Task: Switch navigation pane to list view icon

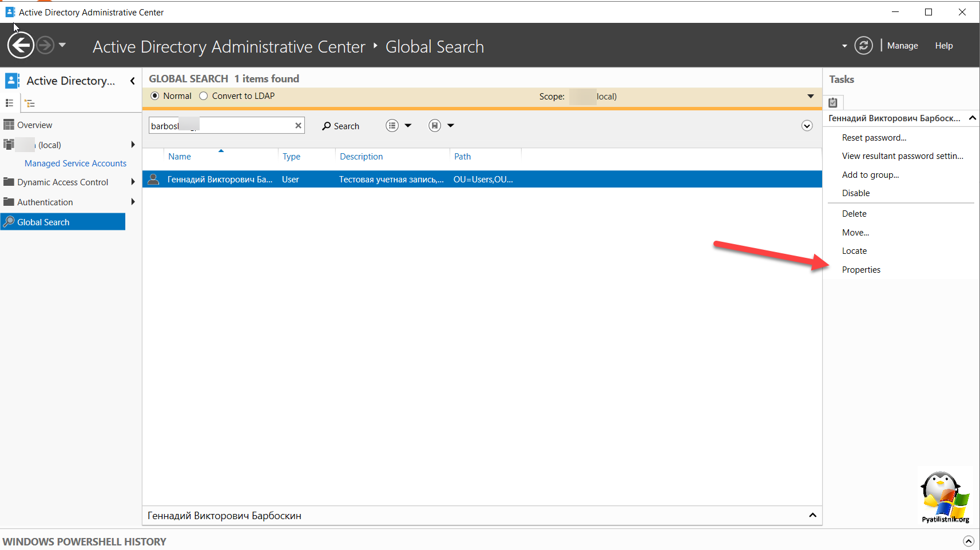Action: (9, 103)
